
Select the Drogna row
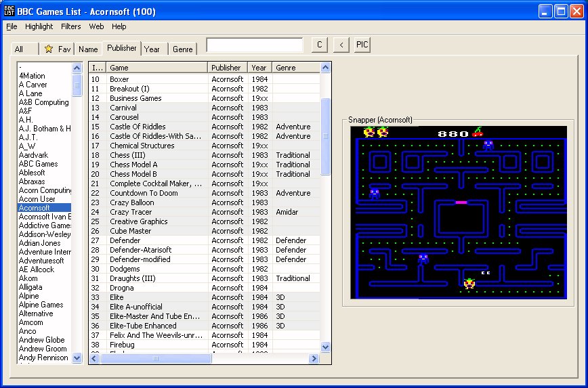click(x=205, y=288)
